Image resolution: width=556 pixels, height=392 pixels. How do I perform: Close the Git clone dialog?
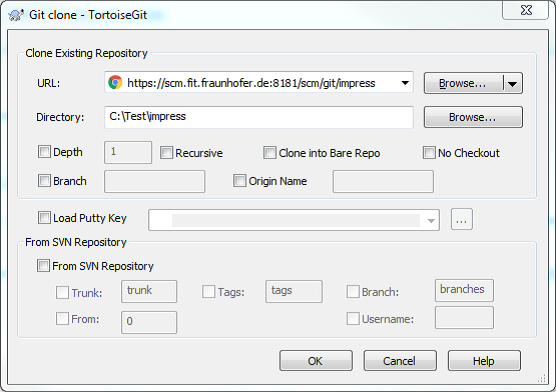pos(526,10)
